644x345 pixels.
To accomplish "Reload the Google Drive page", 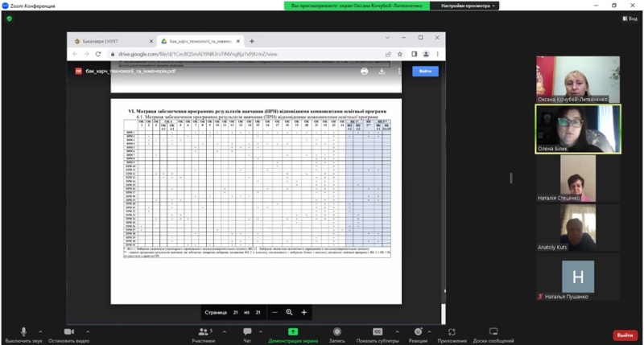I will tap(98, 54).
